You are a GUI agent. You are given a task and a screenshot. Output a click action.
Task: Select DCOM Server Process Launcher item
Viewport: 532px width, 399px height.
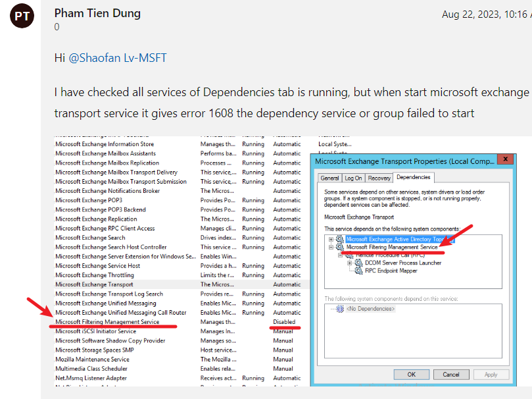coord(403,263)
